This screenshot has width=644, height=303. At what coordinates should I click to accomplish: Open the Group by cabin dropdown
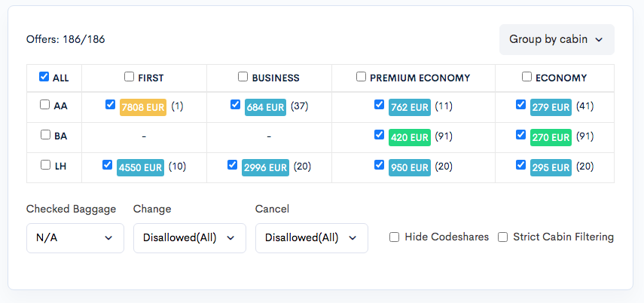coord(557,39)
